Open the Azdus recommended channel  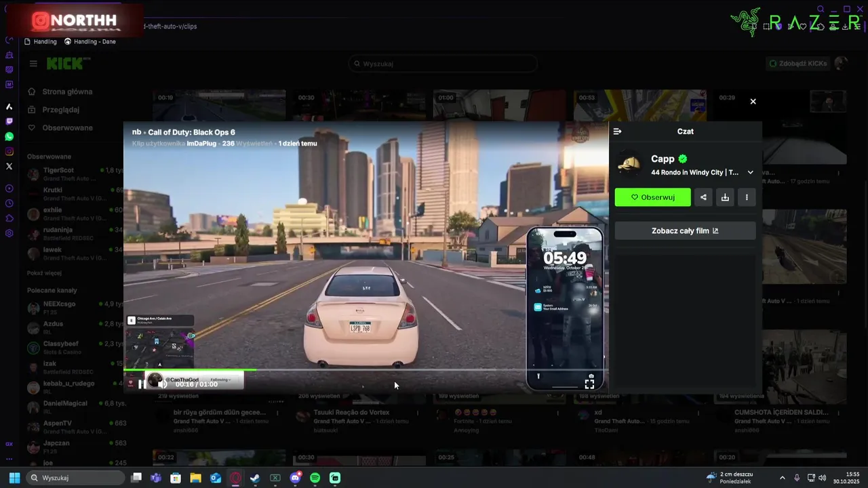[75, 327]
